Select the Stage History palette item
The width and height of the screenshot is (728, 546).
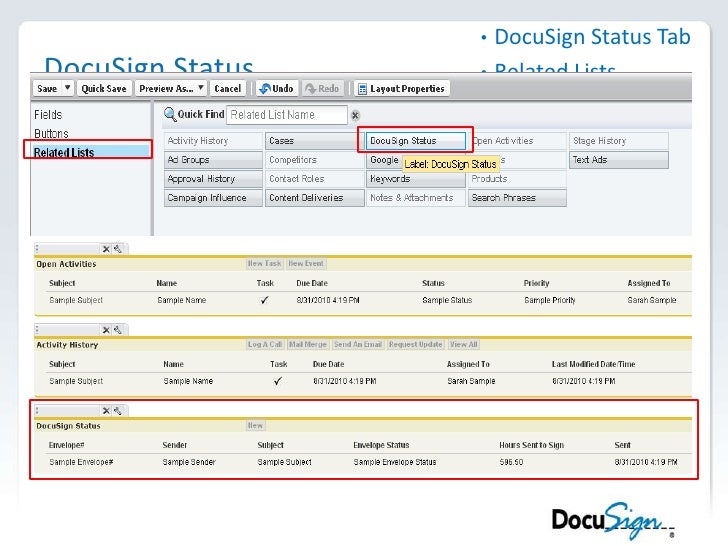618,141
